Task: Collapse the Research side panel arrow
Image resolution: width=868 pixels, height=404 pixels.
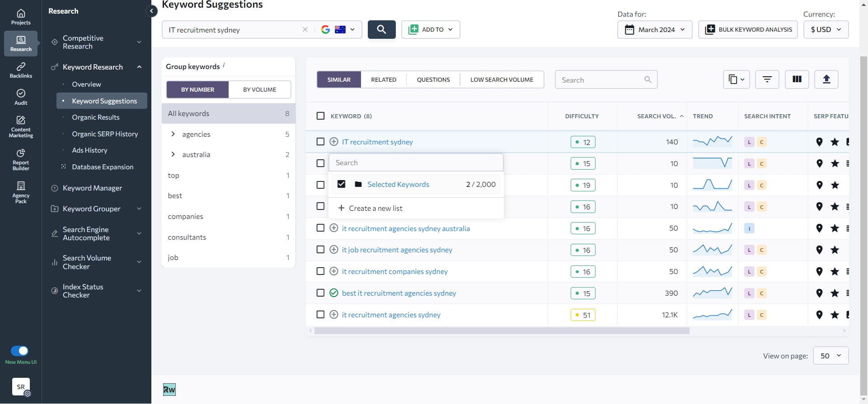Action: coord(152,11)
